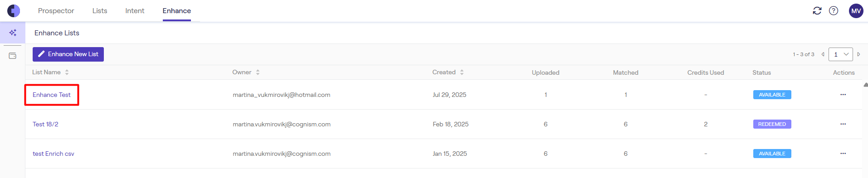The height and width of the screenshot is (178, 868).
Task: Open the test Enrich csv list
Action: pos(54,154)
